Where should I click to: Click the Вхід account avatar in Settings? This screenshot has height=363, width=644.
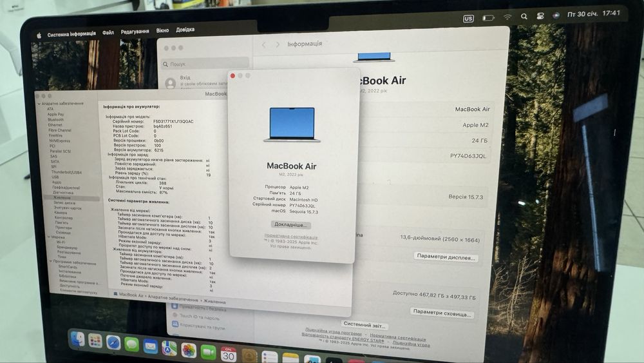click(x=171, y=83)
